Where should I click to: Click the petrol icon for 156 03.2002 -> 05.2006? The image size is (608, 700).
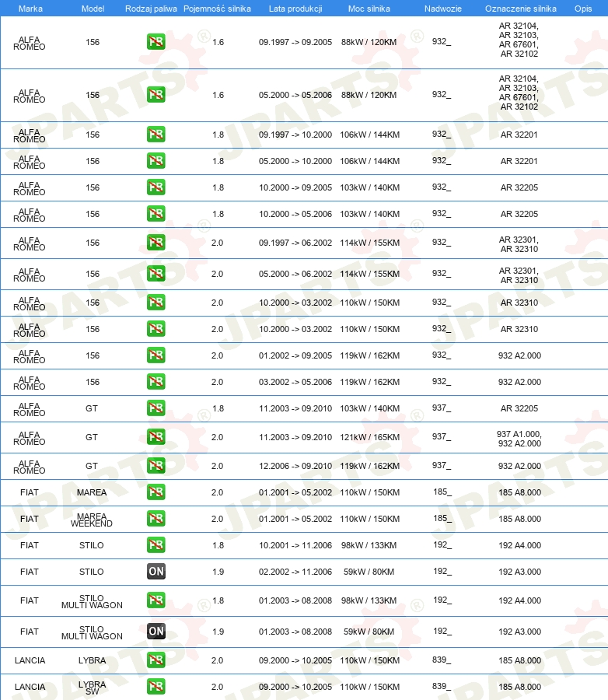155,382
